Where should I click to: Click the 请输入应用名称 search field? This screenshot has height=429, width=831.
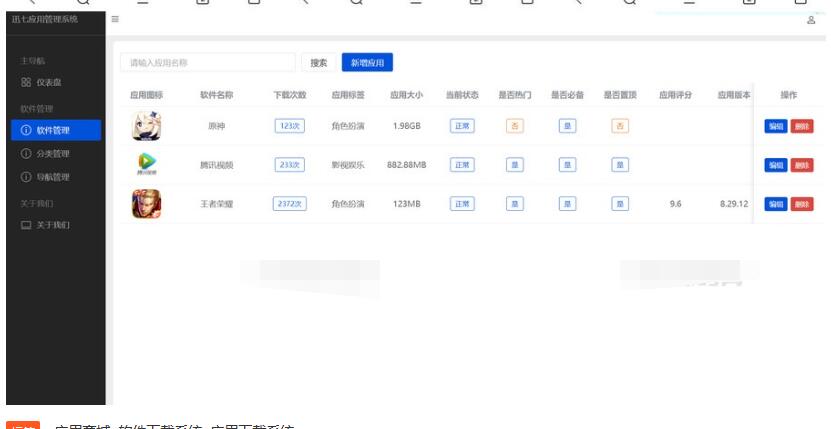click(207, 63)
